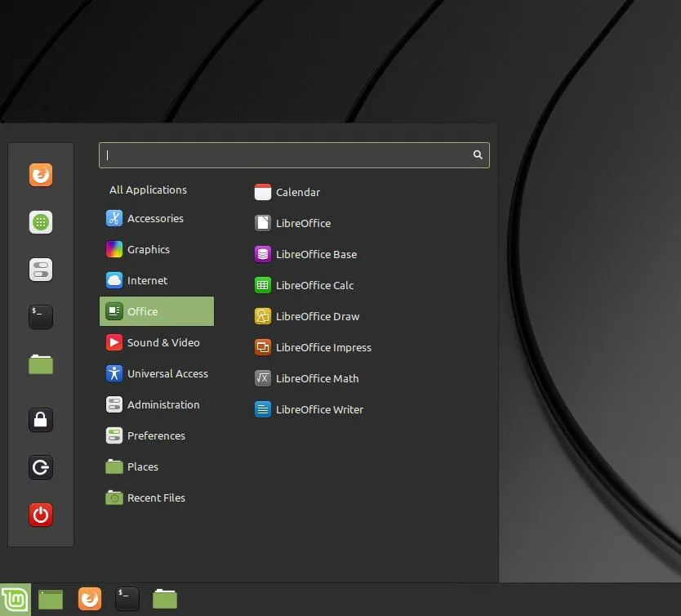This screenshot has height=616, width=681.
Task: Open LibreOffice Calc spreadsheet app
Action: [x=304, y=285]
